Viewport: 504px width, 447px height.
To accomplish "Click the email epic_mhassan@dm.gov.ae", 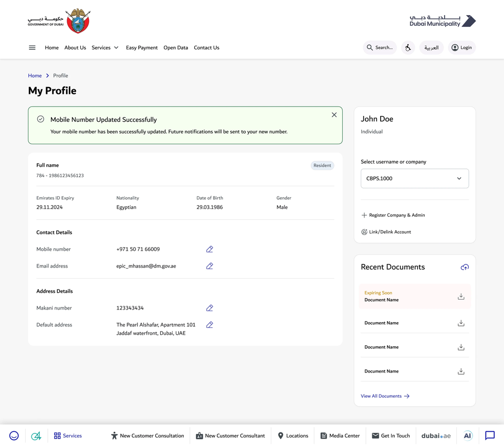I will pos(146,266).
